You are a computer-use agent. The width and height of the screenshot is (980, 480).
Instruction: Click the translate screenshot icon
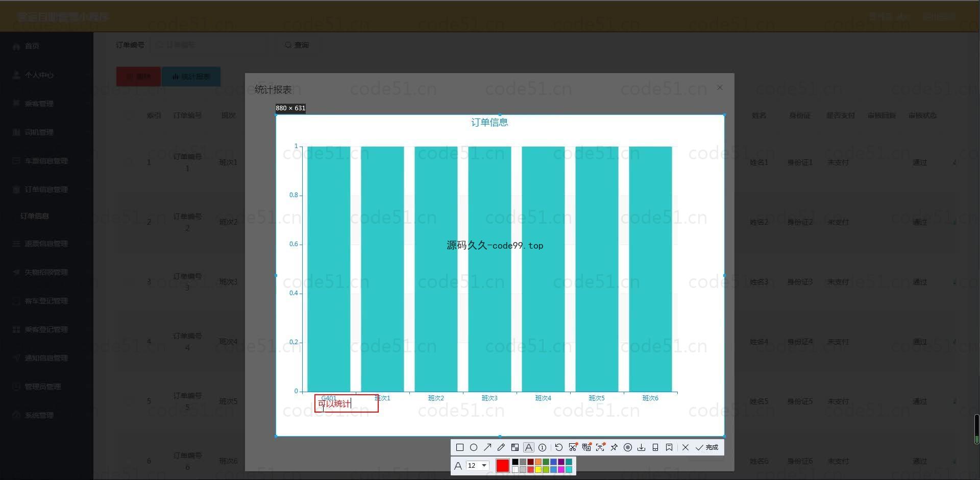[x=586, y=447]
